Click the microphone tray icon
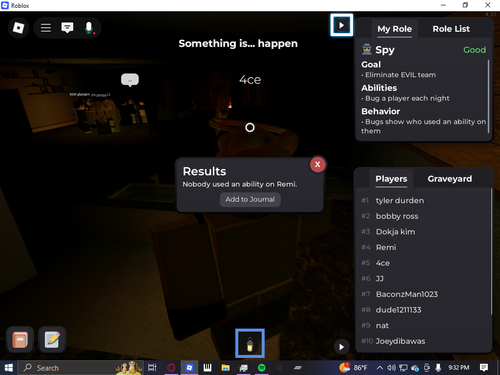500x375 pixels. tap(438, 368)
